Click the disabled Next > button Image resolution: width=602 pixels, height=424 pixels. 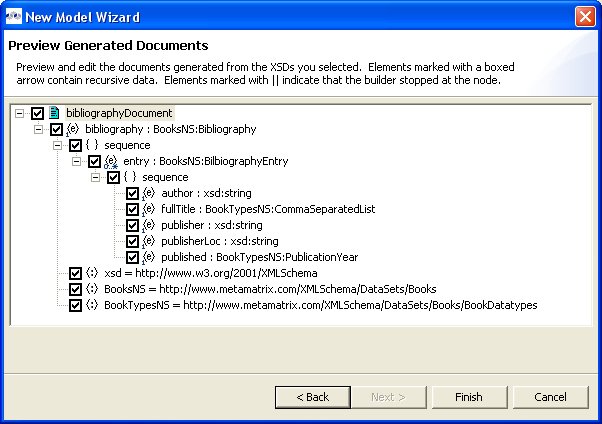click(x=389, y=397)
